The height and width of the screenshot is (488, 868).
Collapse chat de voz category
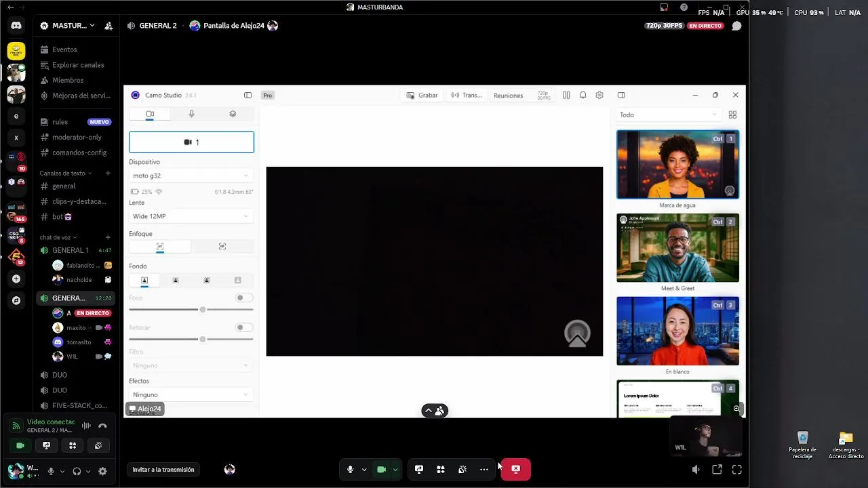(58, 237)
